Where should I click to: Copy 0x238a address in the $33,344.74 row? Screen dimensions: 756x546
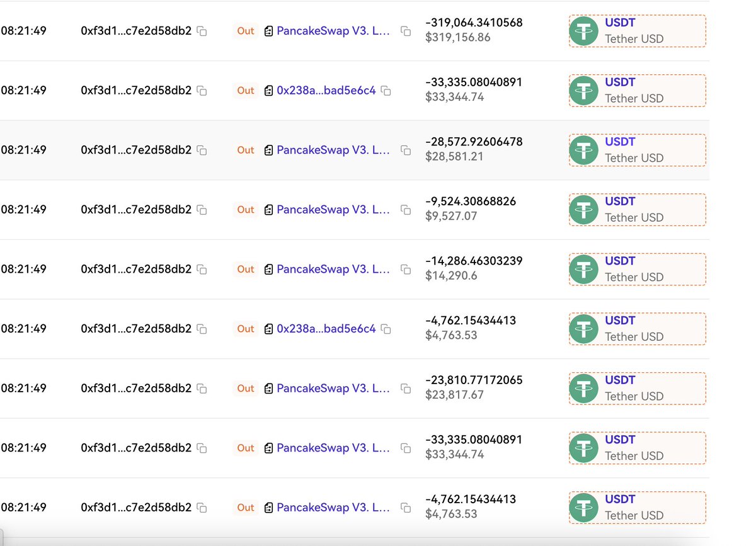tap(386, 91)
